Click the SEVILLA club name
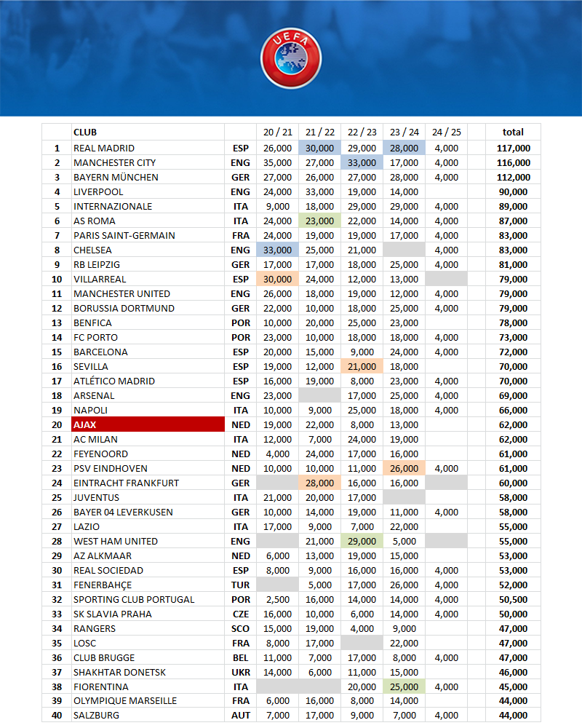 click(90, 366)
